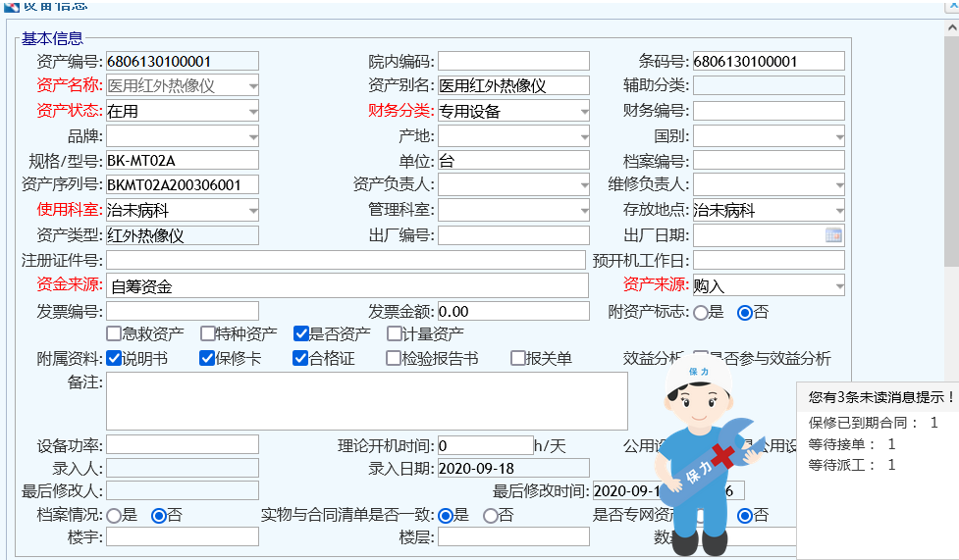959x560 pixels.
Task: Check the 急救资产 checkbox
Action: point(114,334)
